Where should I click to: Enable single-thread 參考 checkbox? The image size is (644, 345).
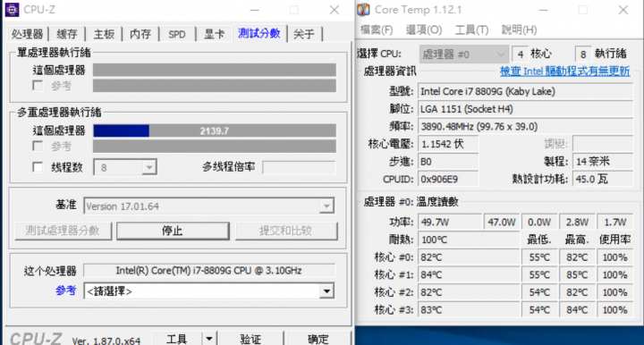pos(38,85)
